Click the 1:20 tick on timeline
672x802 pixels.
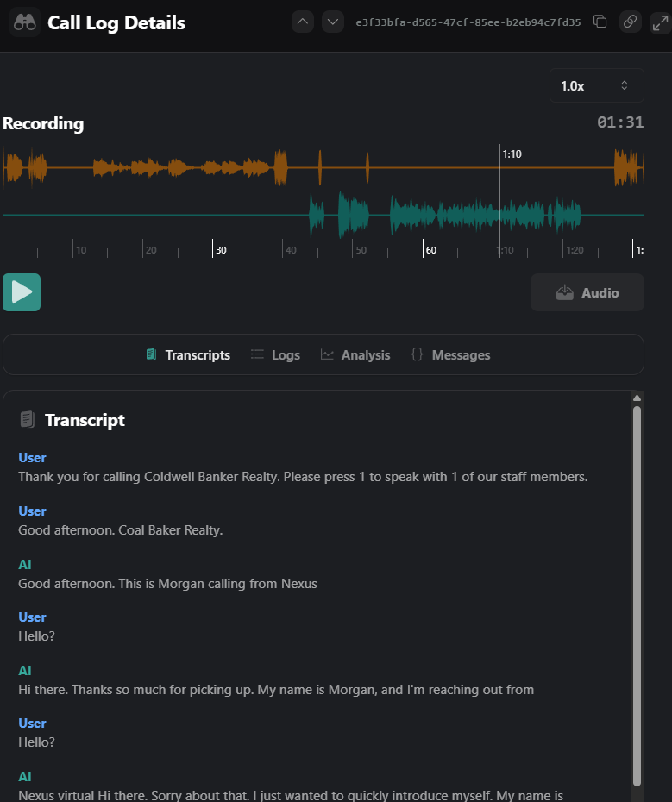point(575,250)
